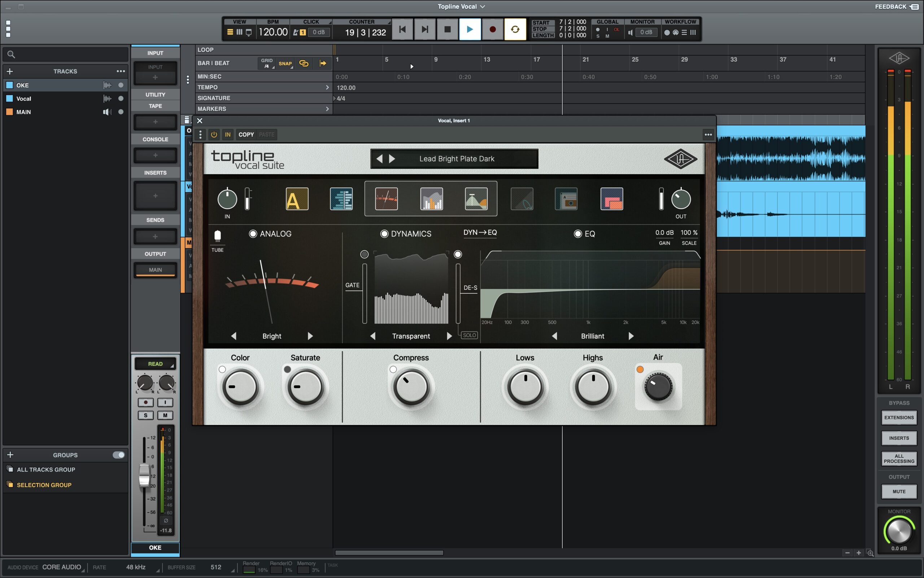The height and width of the screenshot is (578, 924).
Task: Click the MUTE output button
Action: click(x=899, y=492)
